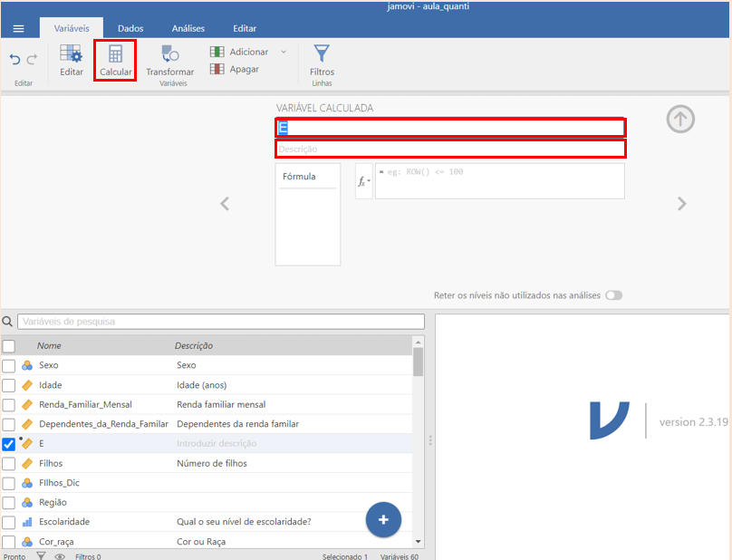The image size is (732, 560).
Task: Open the fx formula functions dropdown
Action: coord(363,181)
